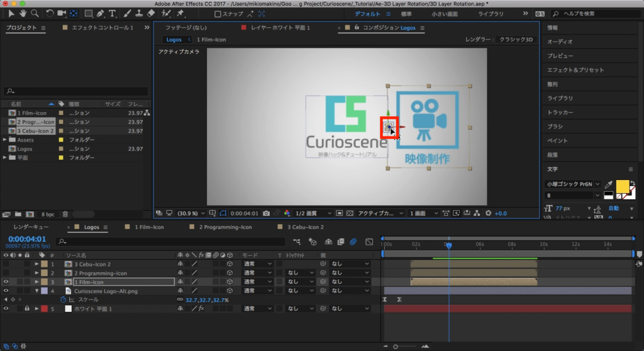Open the viewer magnification (30.9 %) dropdown
644x351 pixels.
point(191,213)
